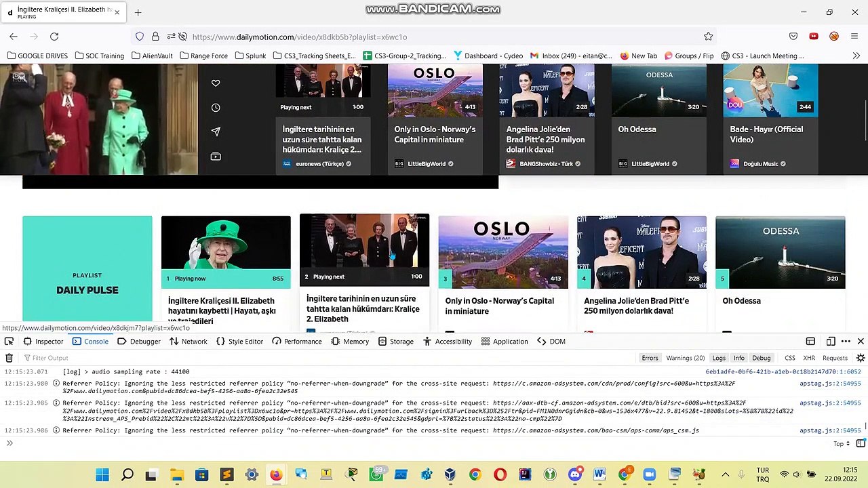Open console settings gear icon

point(861,358)
